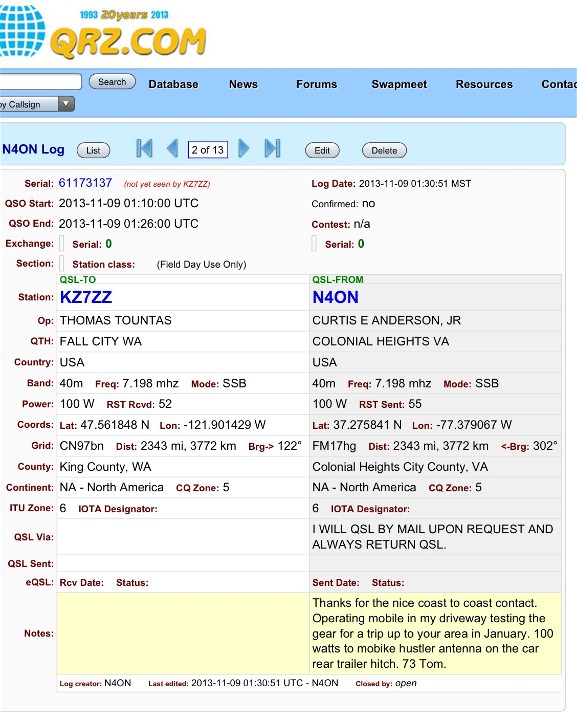Click QSL Via message 'I WILL QSL BY MAIL'

[433, 536]
